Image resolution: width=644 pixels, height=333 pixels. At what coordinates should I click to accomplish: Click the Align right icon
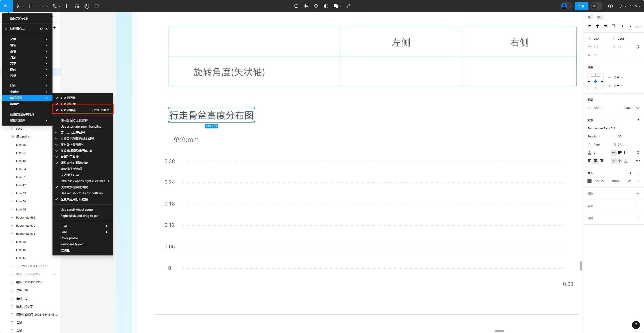tap(606, 26)
